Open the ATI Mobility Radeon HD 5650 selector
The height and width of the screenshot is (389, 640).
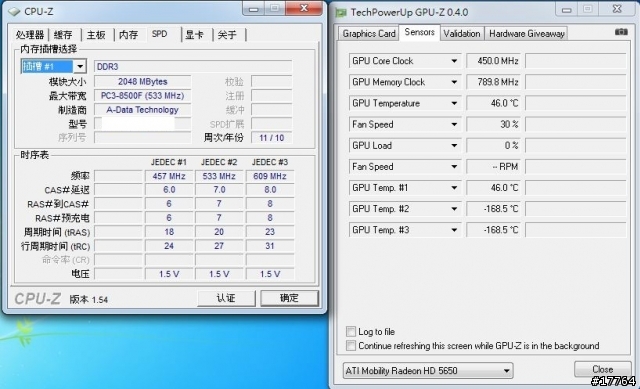click(x=428, y=371)
